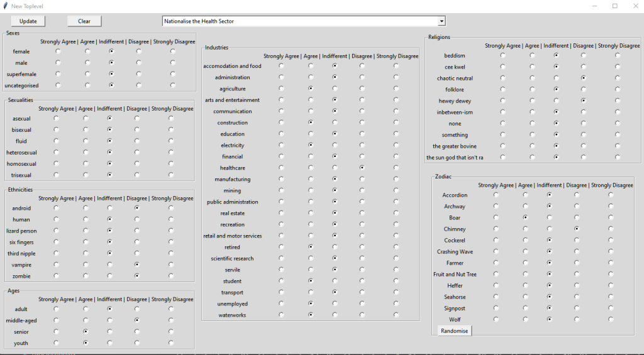This screenshot has width=644, height=355.
Task: Click the feather icon in title bar
Action: [5, 6]
